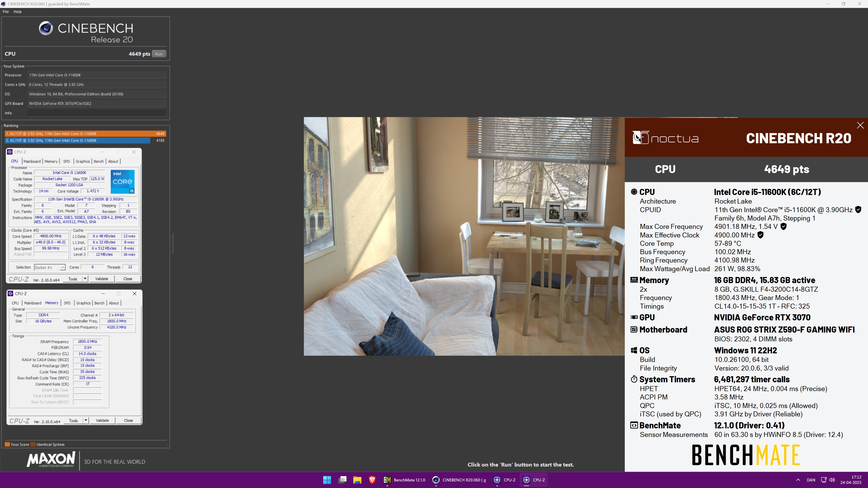The width and height of the screenshot is (868, 488).
Task: Click the CPUID verified shield icon
Action: click(858, 209)
